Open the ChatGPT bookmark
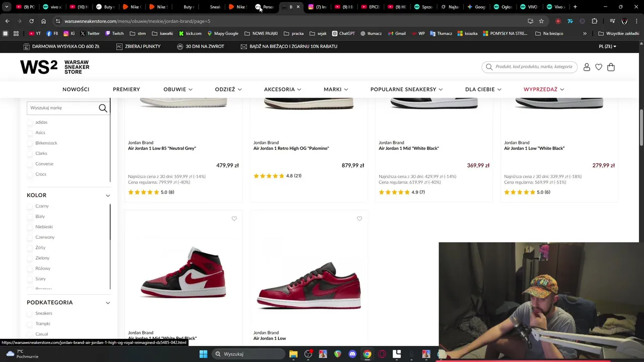Screen dimensions: 644x362 pyautogui.click(x=343, y=33)
